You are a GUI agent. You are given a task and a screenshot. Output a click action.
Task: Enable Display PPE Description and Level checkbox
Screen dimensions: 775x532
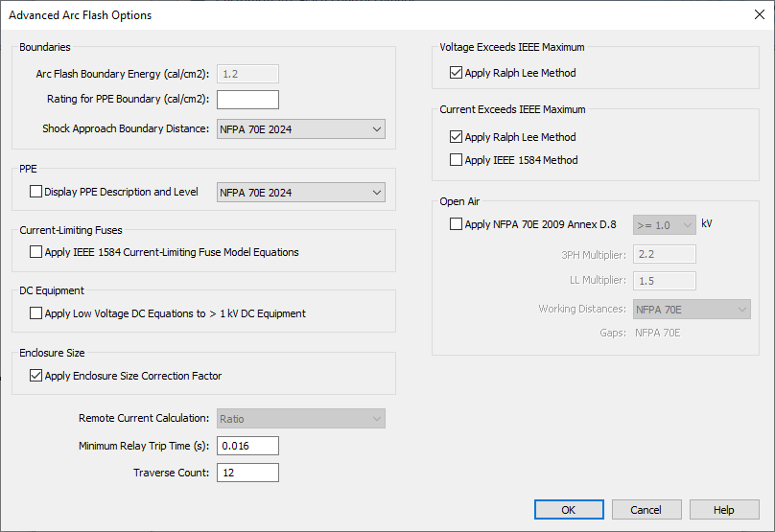[36, 192]
